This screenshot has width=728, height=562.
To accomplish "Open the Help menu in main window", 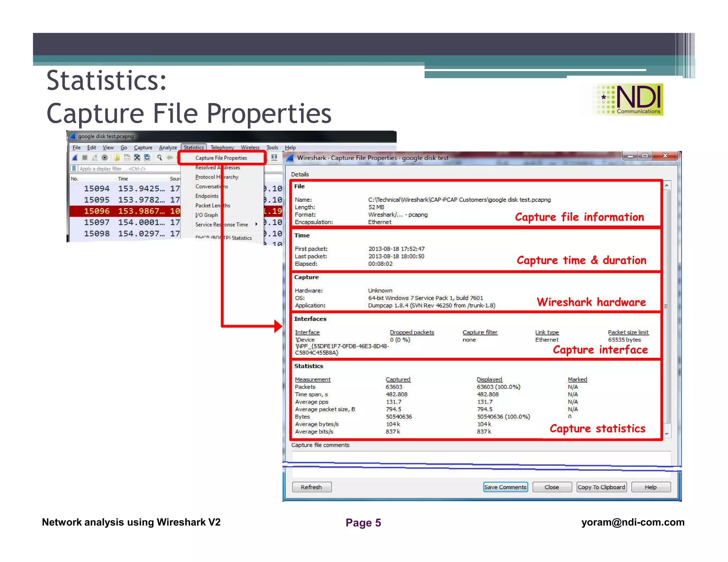I will pyautogui.click(x=290, y=147).
